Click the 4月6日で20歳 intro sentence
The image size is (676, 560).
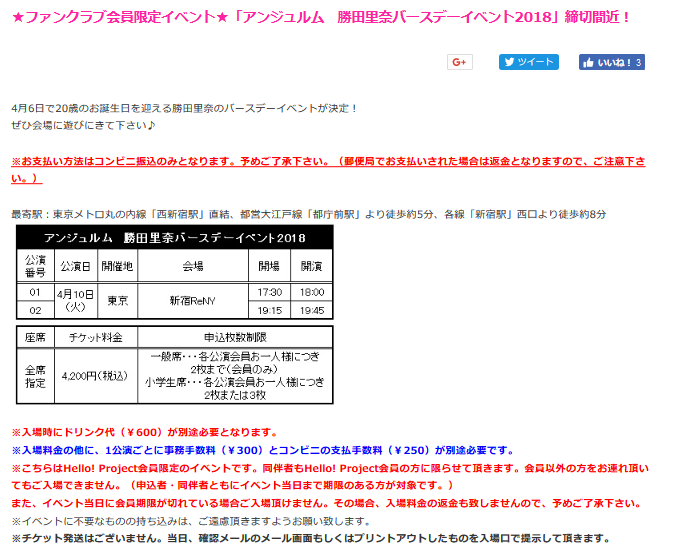[x=185, y=108]
